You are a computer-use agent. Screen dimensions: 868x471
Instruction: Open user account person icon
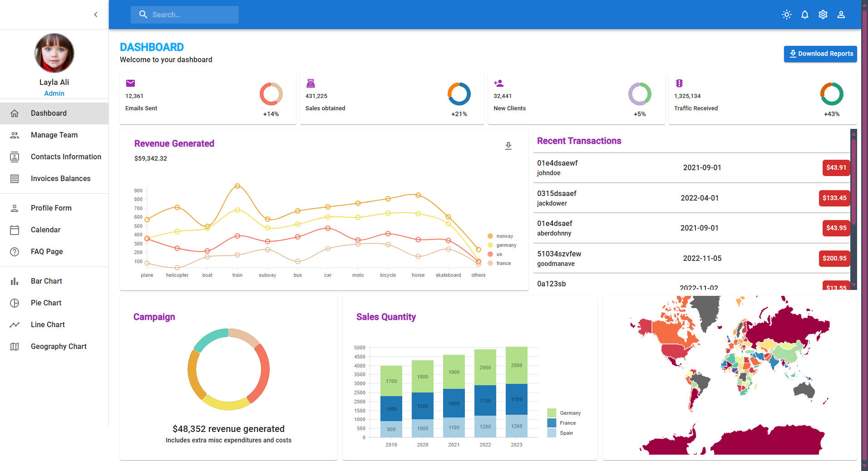pyautogui.click(x=841, y=15)
